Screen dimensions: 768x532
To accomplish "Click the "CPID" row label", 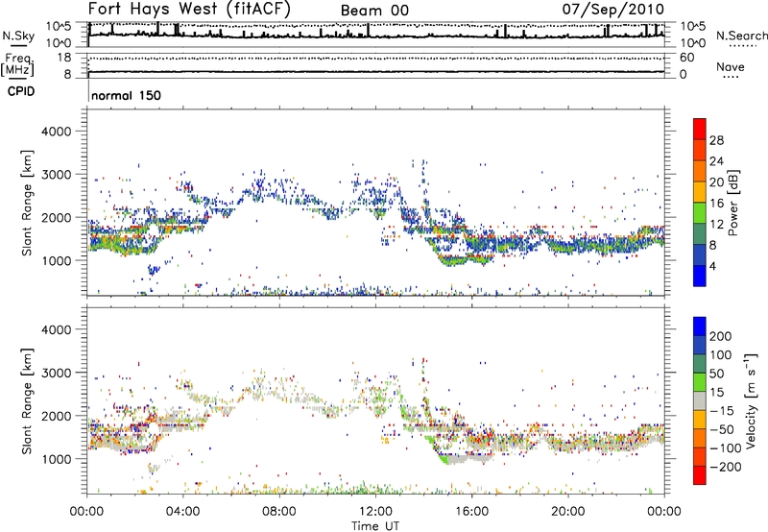I will pos(21,91).
